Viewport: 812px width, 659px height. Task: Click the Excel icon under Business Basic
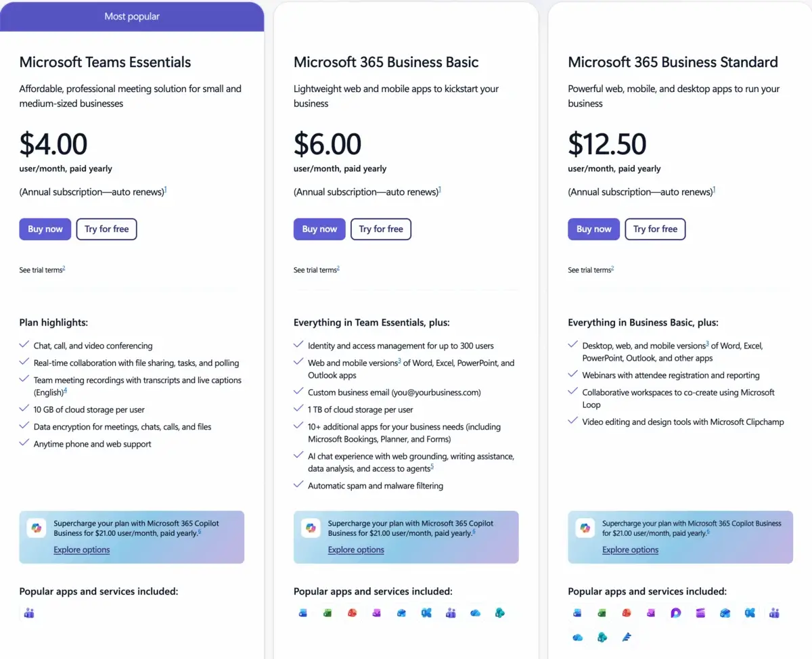tap(327, 612)
